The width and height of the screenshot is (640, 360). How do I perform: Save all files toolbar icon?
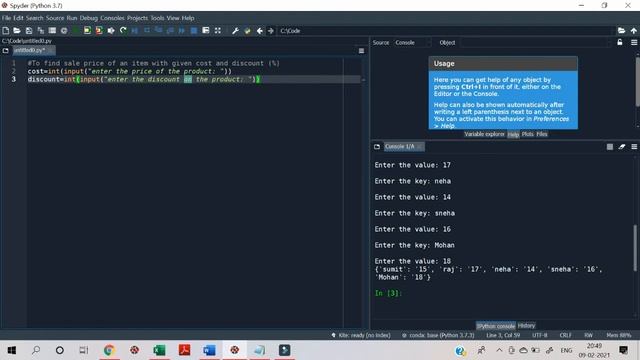[x=41, y=31]
